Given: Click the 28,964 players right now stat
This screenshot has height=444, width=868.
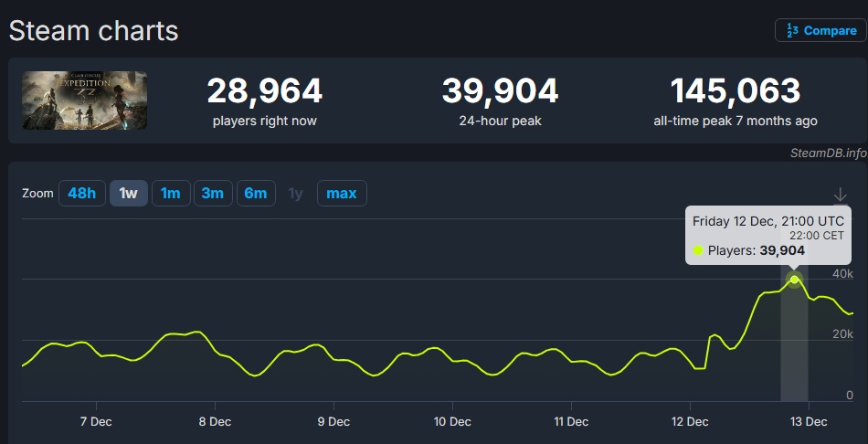Looking at the screenshot, I should pyautogui.click(x=264, y=91).
